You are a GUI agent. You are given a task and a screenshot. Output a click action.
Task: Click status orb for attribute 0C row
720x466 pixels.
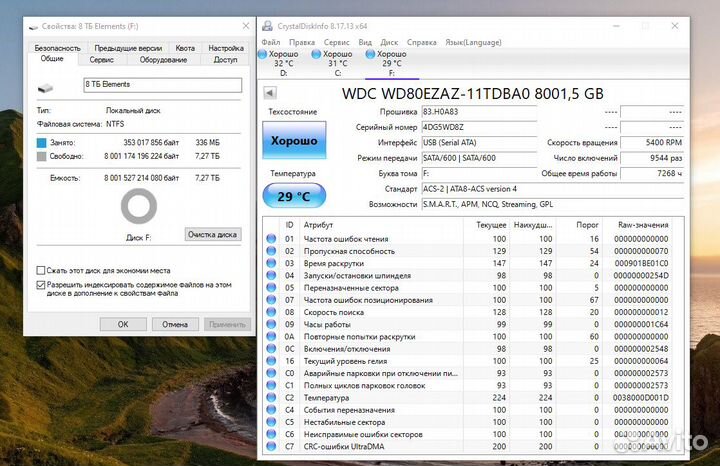271,348
